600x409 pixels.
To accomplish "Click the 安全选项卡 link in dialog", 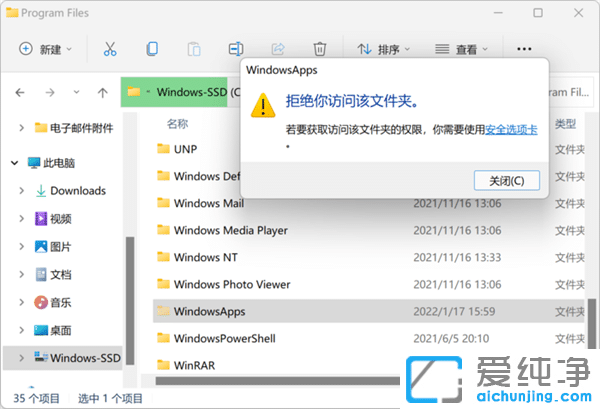I will (511, 130).
